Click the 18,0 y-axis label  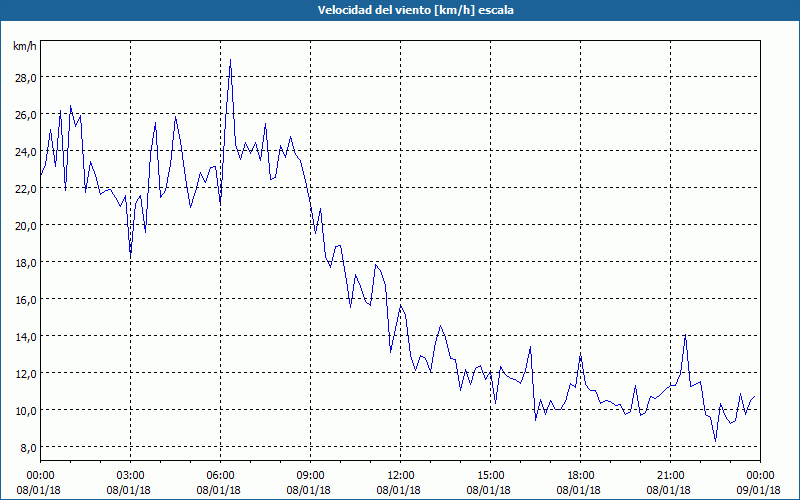(x=26, y=263)
